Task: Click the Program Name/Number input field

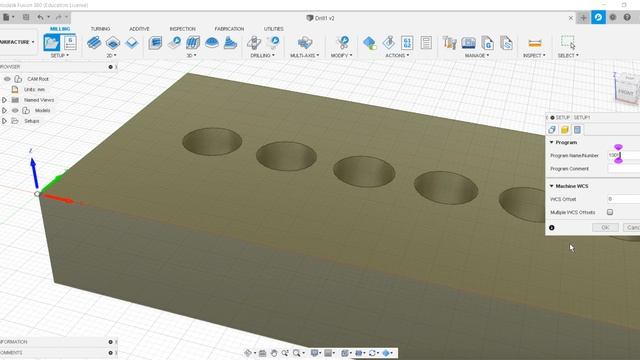Action: [623, 156]
